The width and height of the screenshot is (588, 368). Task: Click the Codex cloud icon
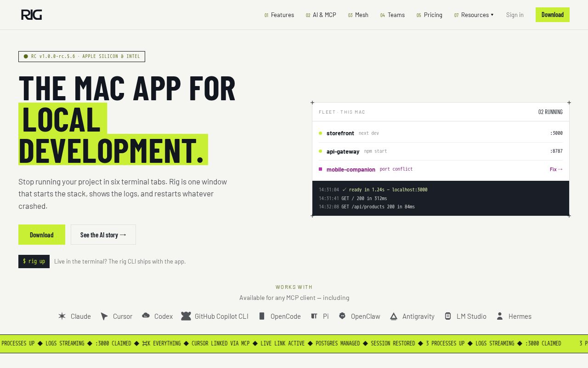tap(146, 316)
